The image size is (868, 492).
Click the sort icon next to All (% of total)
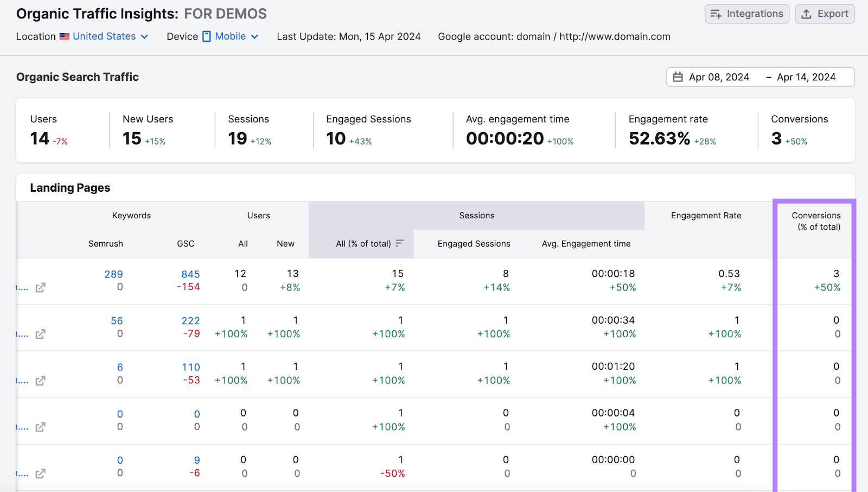click(x=400, y=243)
